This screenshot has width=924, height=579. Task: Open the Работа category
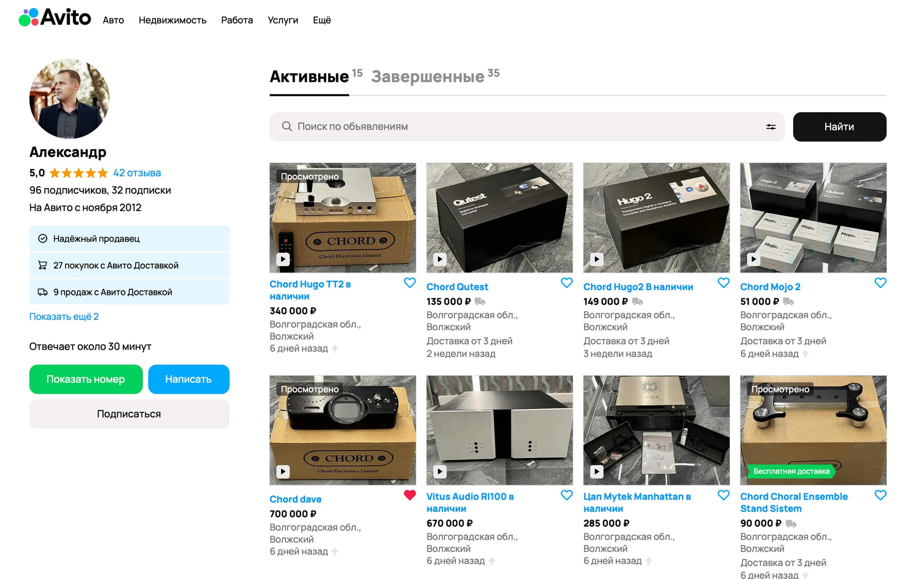click(237, 20)
